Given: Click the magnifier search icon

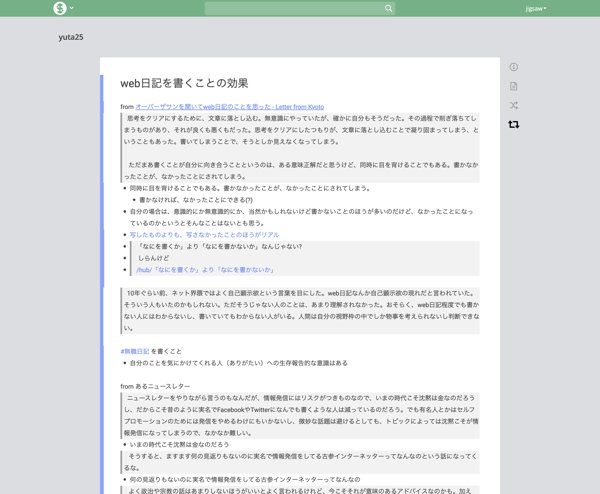Looking at the screenshot, I should [388, 8].
